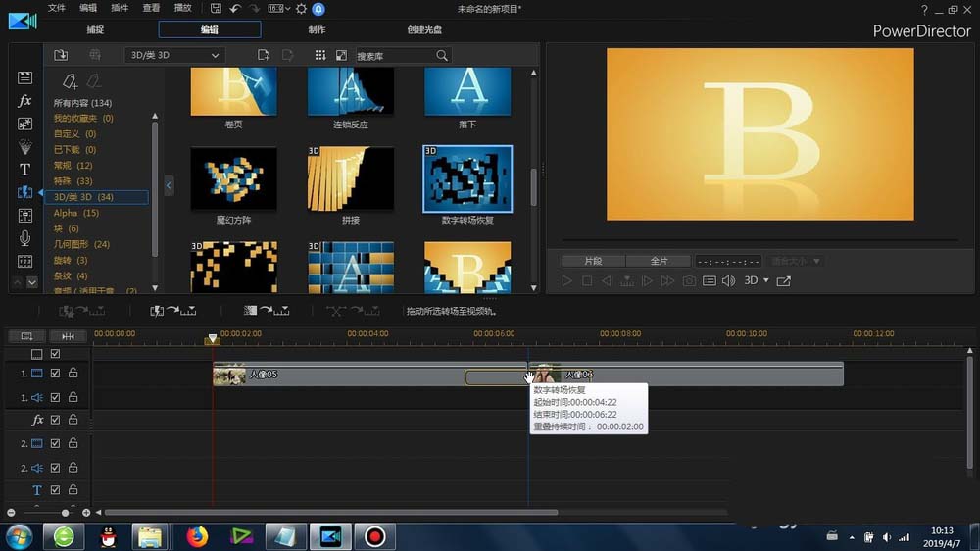This screenshot has width=980, height=551.
Task: Open the Audio Mixing Room icon
Action: [x=25, y=216]
